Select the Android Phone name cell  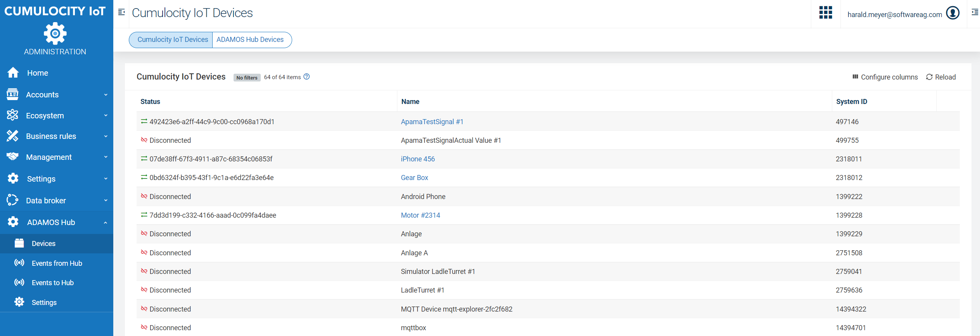pos(423,196)
